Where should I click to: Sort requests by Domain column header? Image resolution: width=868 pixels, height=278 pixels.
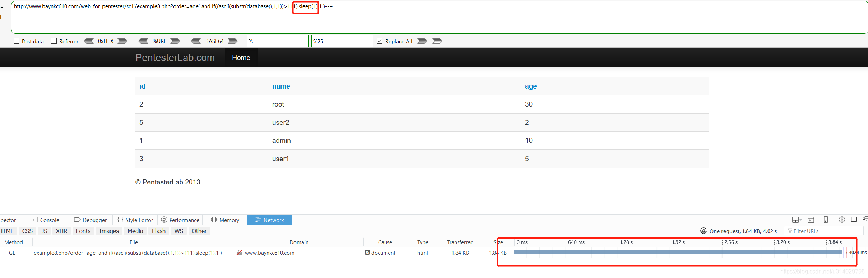[x=299, y=242]
